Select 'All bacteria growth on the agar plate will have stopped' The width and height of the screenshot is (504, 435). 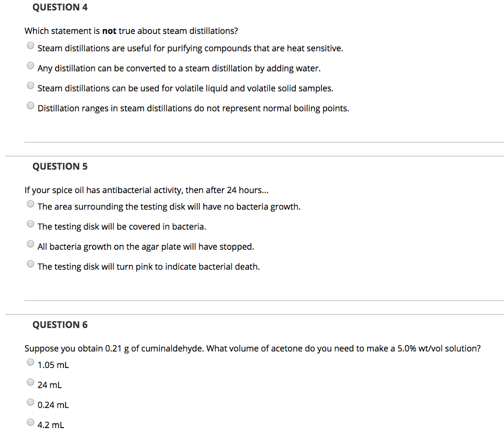coord(30,243)
